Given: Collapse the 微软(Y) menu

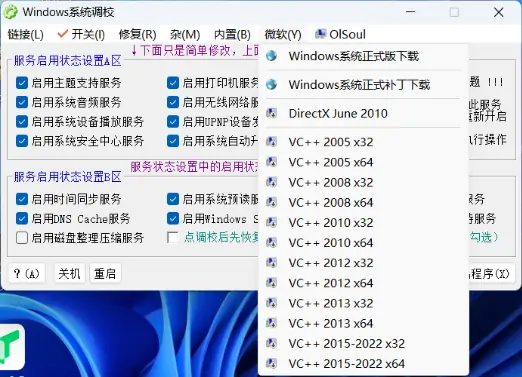Looking at the screenshot, I should click(x=283, y=34).
